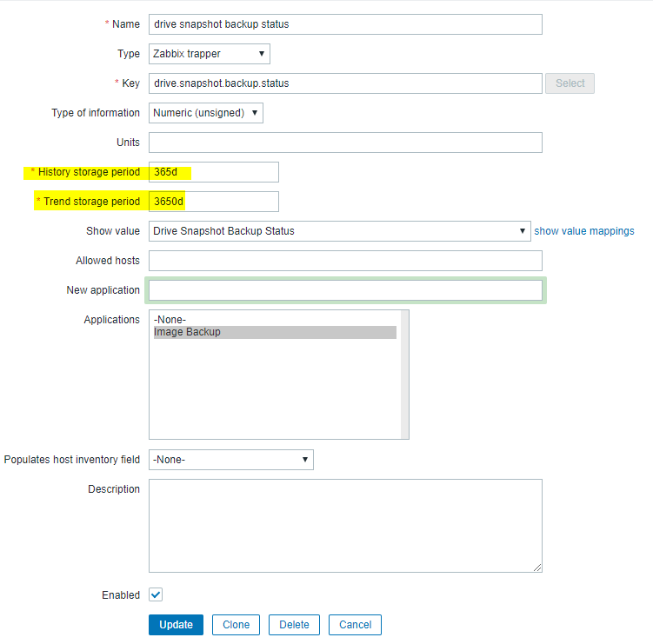Viewport: 653px width, 644px height.
Task: Select -None- in the Applications list
Action: point(170,319)
